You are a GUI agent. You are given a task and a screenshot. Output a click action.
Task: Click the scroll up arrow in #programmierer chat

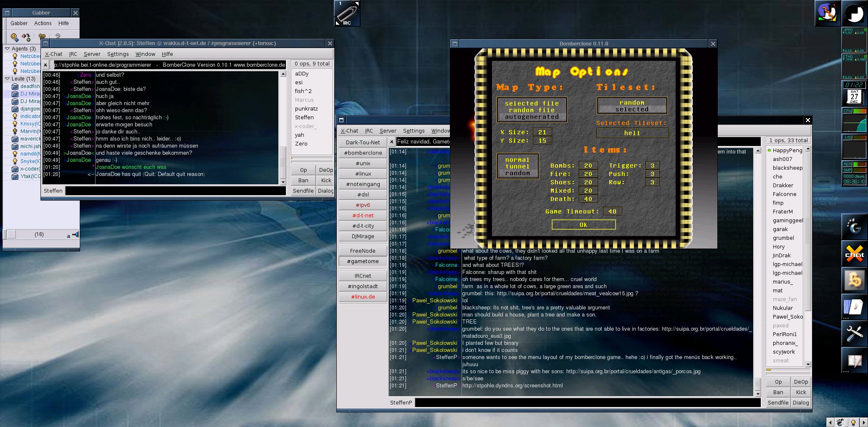click(283, 74)
